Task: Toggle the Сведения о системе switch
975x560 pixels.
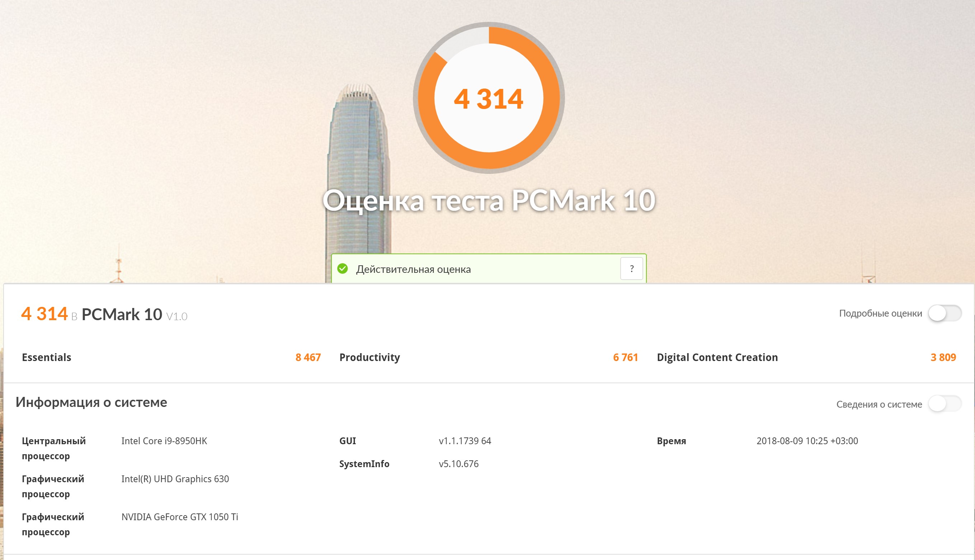Action: 945,404
